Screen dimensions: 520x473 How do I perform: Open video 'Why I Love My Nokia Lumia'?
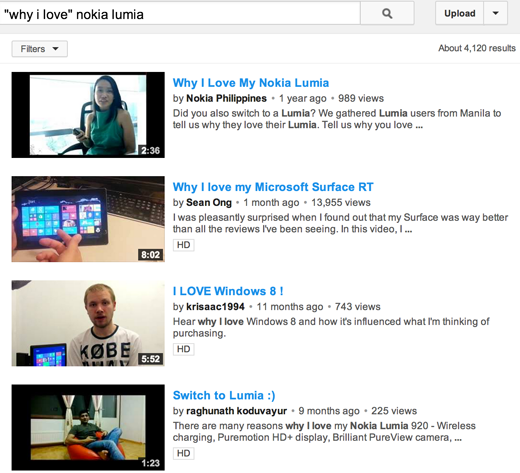251,83
